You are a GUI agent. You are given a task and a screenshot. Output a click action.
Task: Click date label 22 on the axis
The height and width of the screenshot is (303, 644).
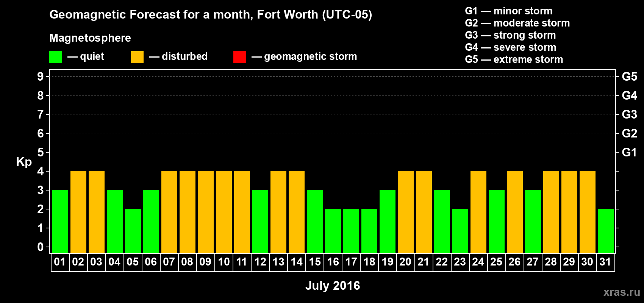(x=442, y=262)
